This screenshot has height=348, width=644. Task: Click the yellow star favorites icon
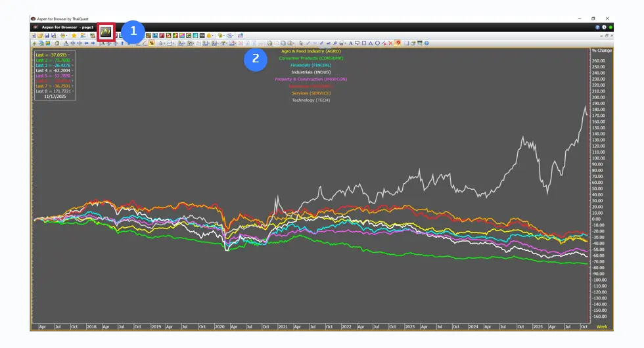coord(74,35)
